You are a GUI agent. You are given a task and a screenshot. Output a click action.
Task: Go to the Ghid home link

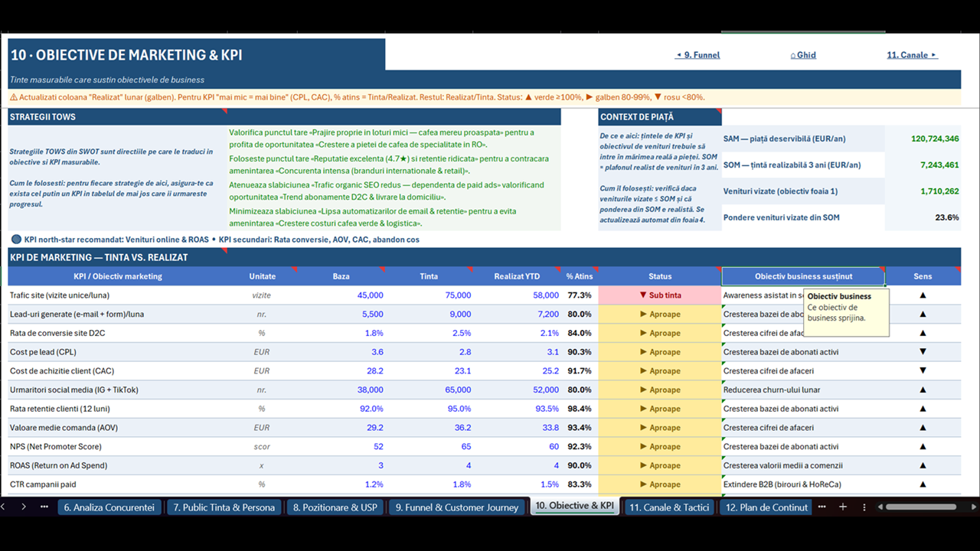coord(802,55)
